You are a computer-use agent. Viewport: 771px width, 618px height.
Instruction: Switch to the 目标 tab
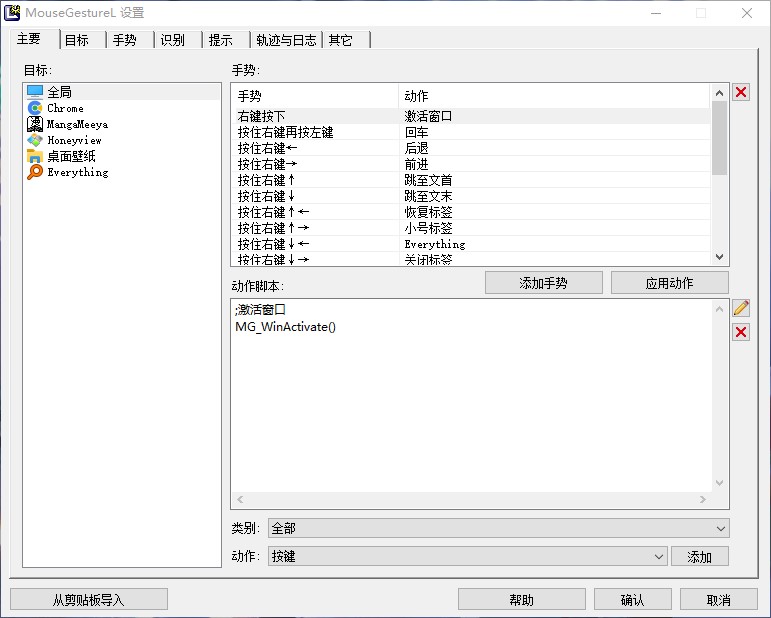[x=77, y=40]
